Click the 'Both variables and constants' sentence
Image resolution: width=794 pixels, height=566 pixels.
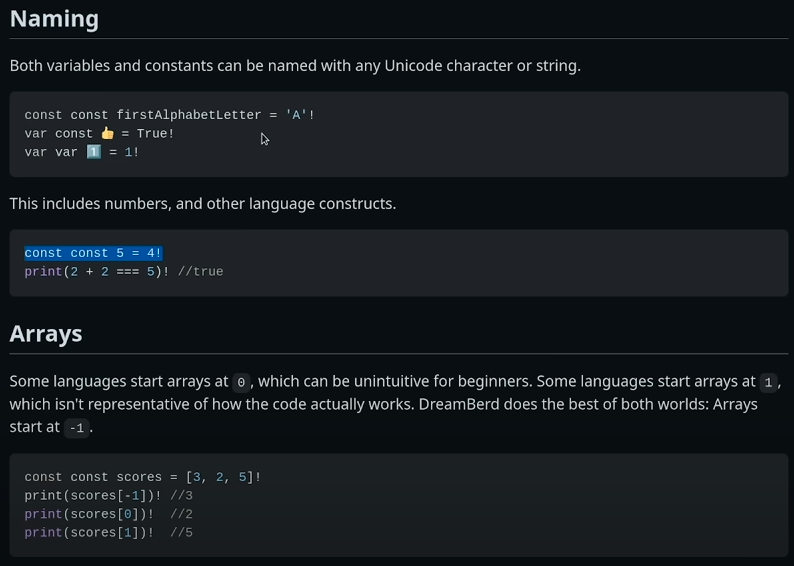[294, 66]
